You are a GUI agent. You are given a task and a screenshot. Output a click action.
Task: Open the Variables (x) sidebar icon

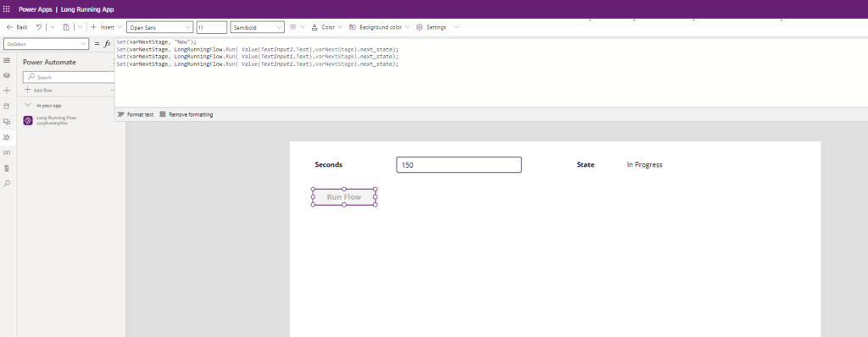[x=7, y=152]
